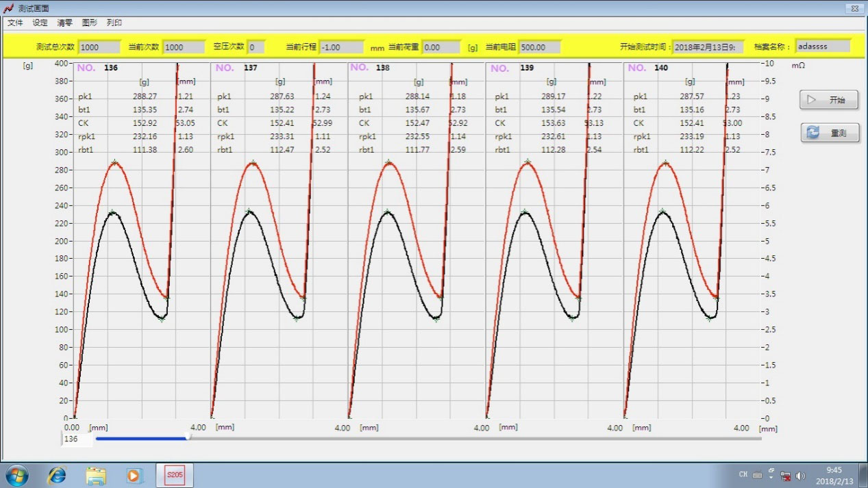
Task: Open the 清零 menu
Action: (65, 23)
